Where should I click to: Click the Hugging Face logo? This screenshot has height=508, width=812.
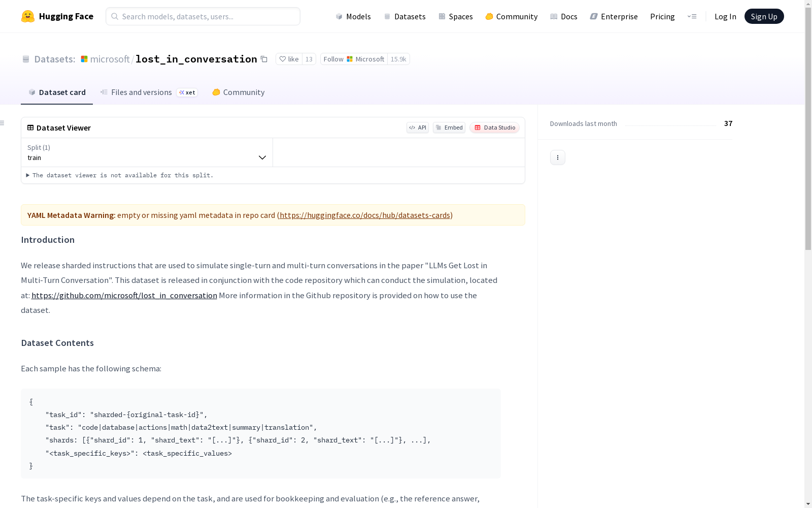coord(57,16)
